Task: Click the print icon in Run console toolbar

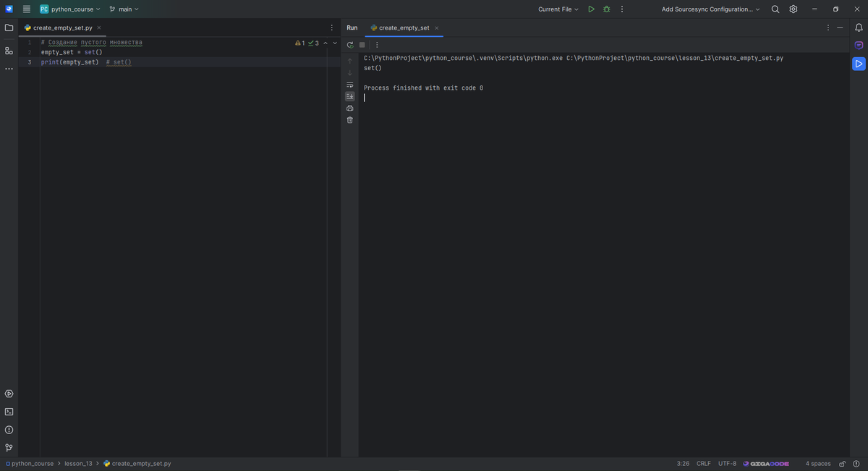Action: [350, 108]
